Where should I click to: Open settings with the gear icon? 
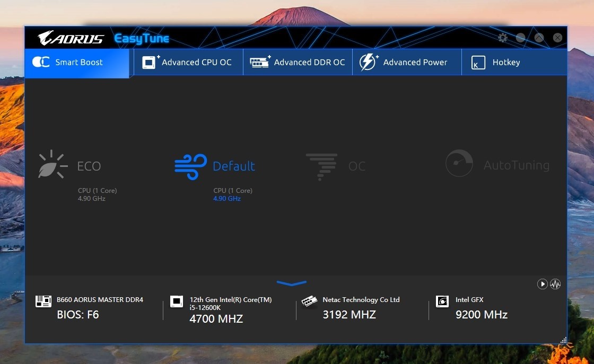tap(502, 38)
